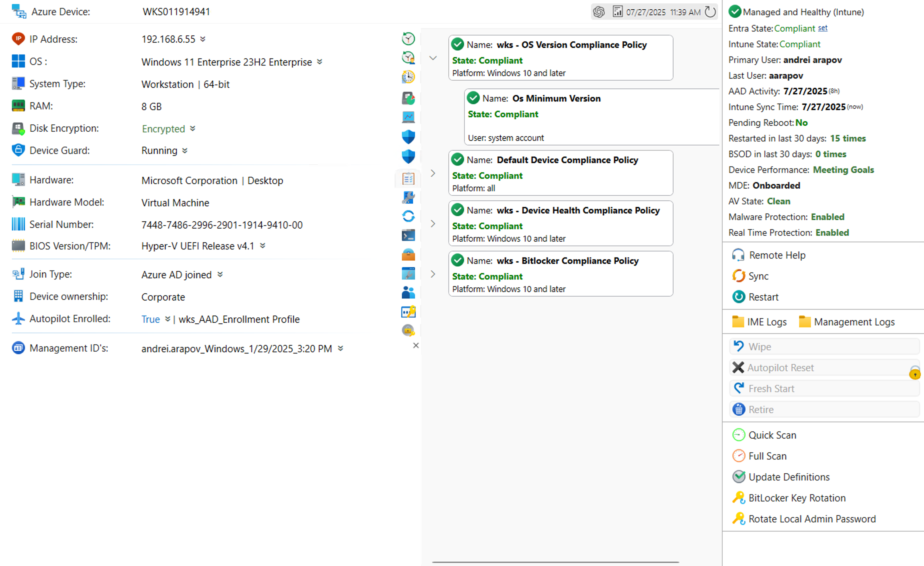Expand wks - Device Health Compliance Policy
The image size is (924, 566).
tap(433, 224)
